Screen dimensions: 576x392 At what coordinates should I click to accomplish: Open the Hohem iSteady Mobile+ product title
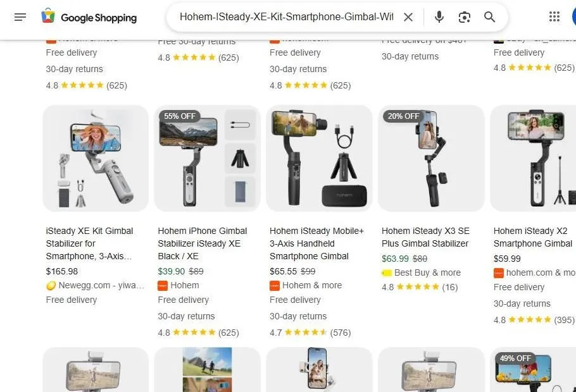pos(316,243)
